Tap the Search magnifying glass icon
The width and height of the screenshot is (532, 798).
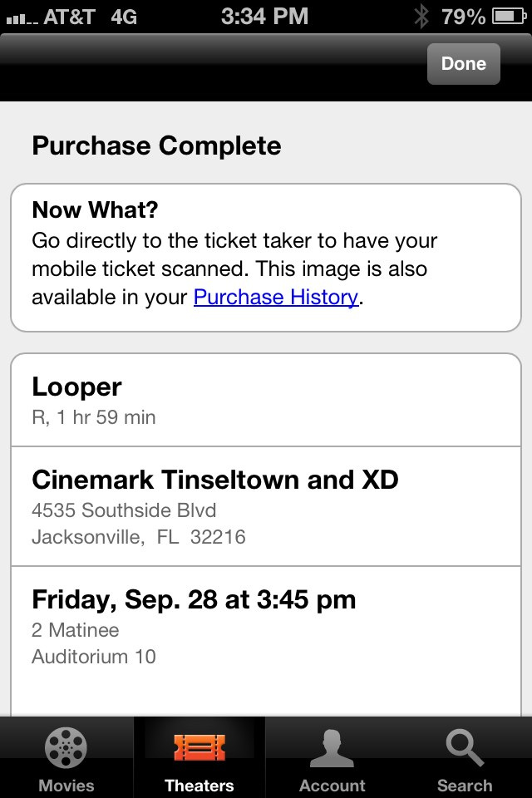click(465, 746)
